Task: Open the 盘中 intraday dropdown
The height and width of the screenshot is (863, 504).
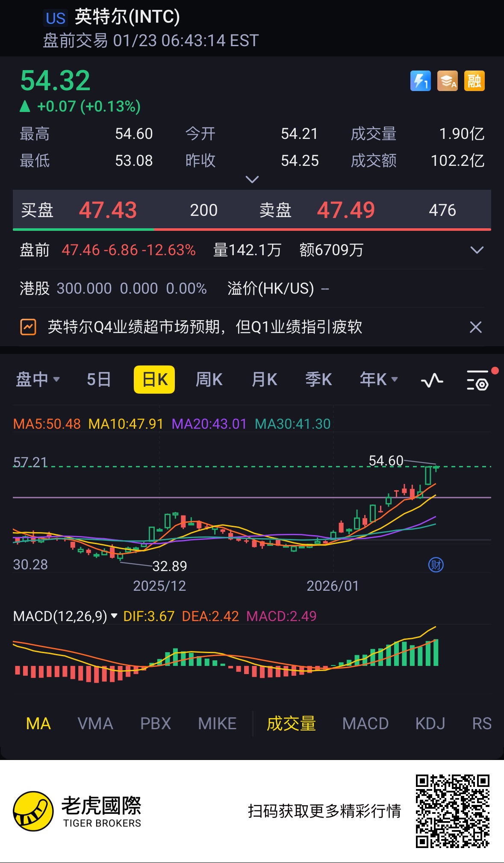Action: (38, 379)
